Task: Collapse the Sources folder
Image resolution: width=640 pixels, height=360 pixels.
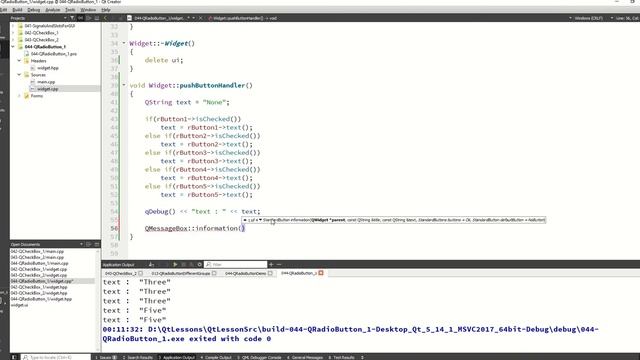Action: click(19, 75)
